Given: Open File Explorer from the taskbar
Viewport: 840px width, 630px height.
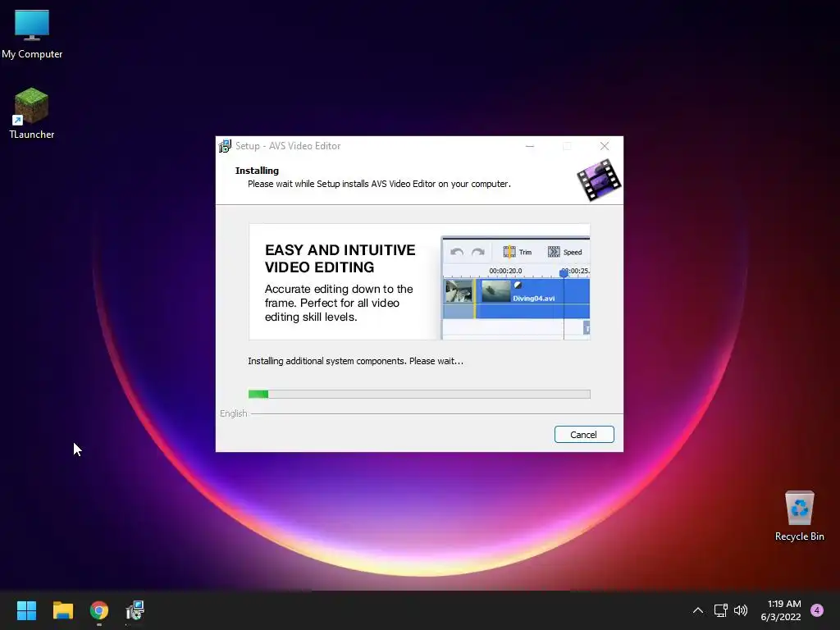Looking at the screenshot, I should tap(62, 610).
